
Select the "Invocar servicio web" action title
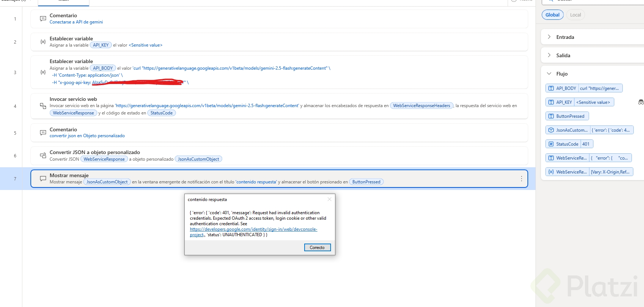pos(73,99)
